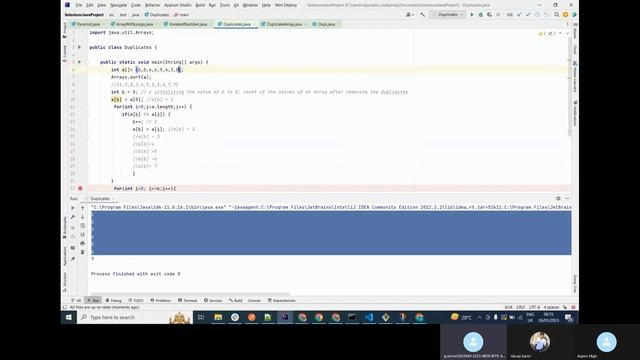Click scroll up arrow in Run panel
The height and width of the screenshot is (360, 640).
tap(82, 208)
